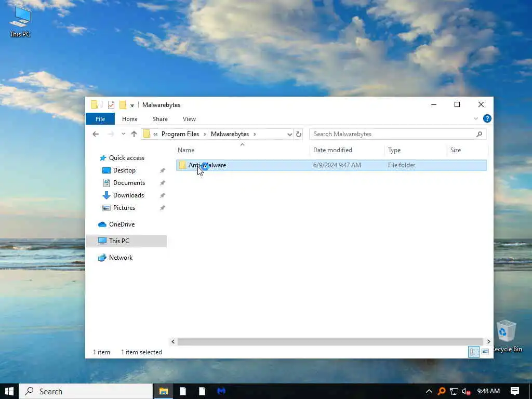Sort by the Type column
This screenshot has height=399, width=532.
[394, 150]
